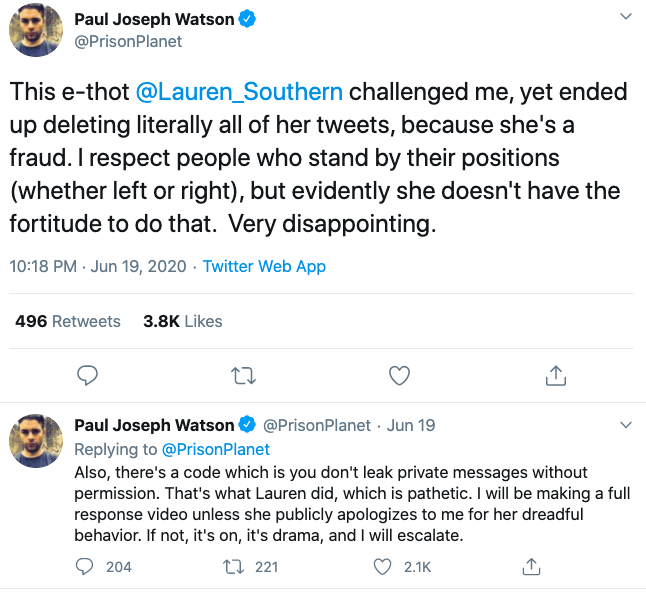View the 496 Retweets list
646x598 pixels.
coord(68,321)
